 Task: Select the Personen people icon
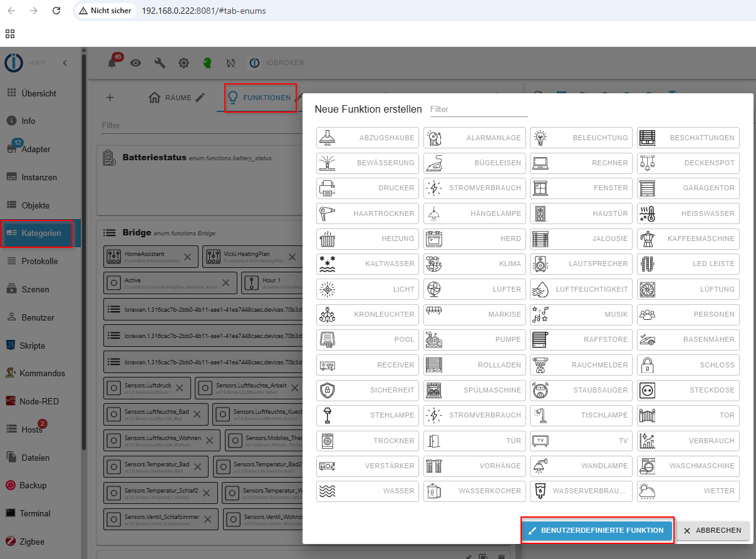coord(647,314)
